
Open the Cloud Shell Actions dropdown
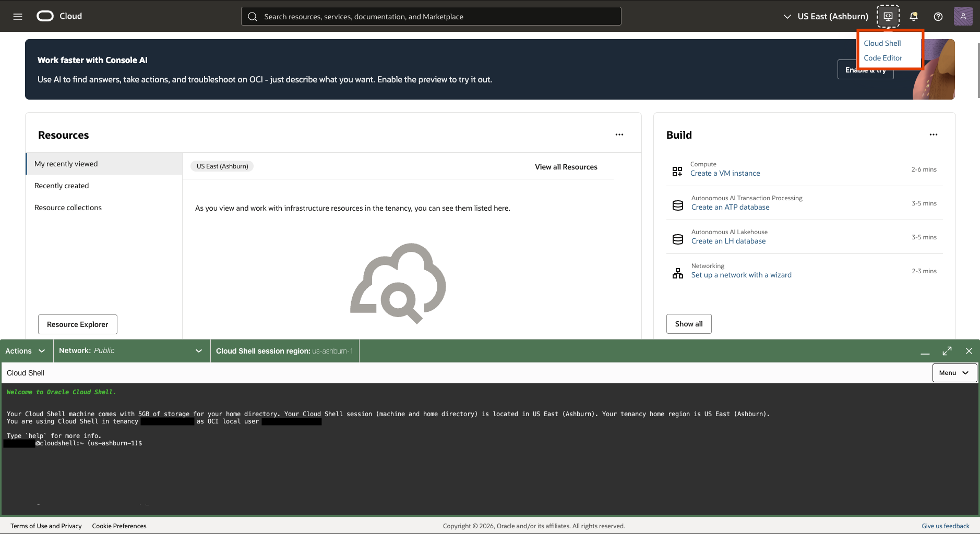pyautogui.click(x=26, y=351)
